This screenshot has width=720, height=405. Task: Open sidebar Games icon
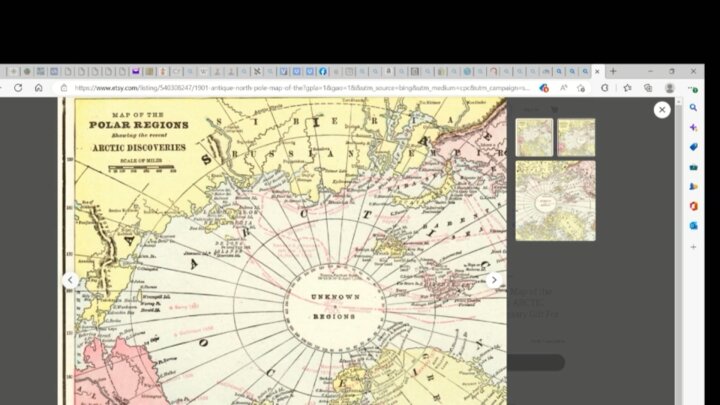(x=693, y=186)
